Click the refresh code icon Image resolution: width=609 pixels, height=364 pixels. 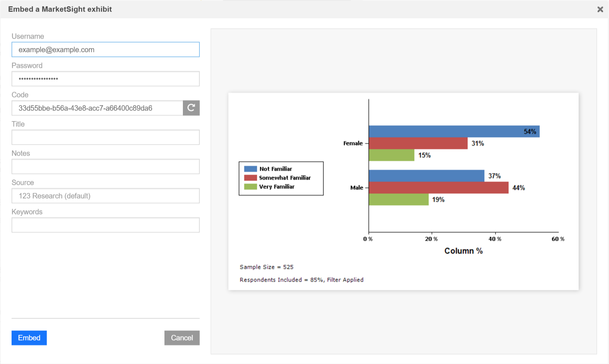click(191, 108)
